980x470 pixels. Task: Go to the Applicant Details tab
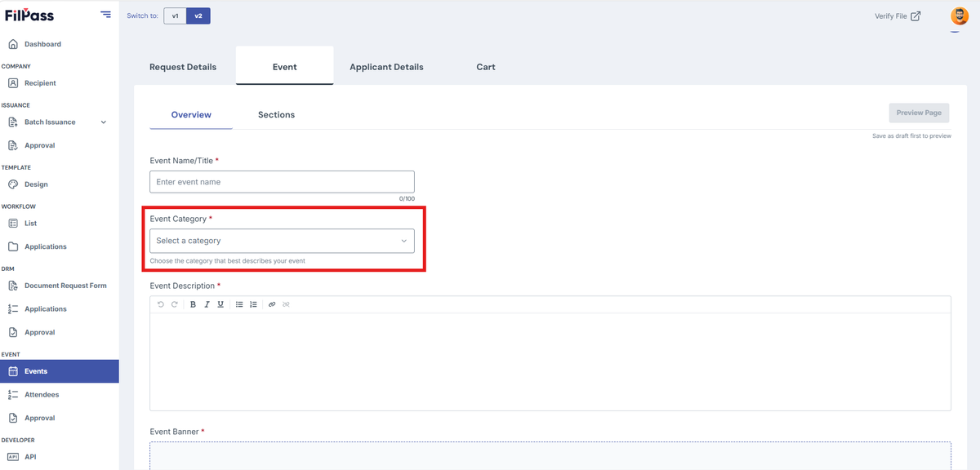click(386, 67)
